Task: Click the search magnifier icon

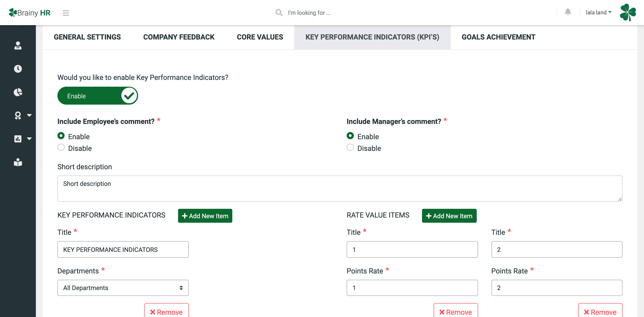Action: click(x=279, y=13)
